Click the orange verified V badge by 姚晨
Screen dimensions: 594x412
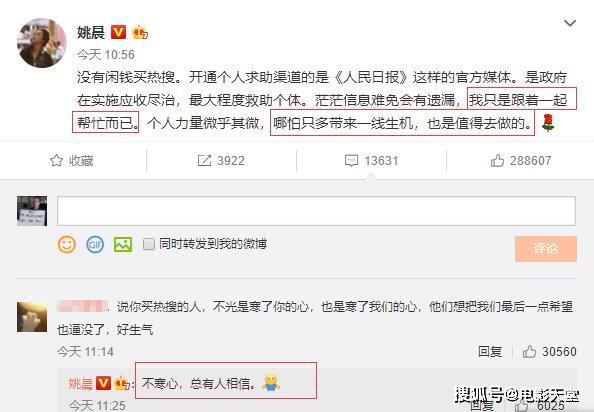(118, 32)
